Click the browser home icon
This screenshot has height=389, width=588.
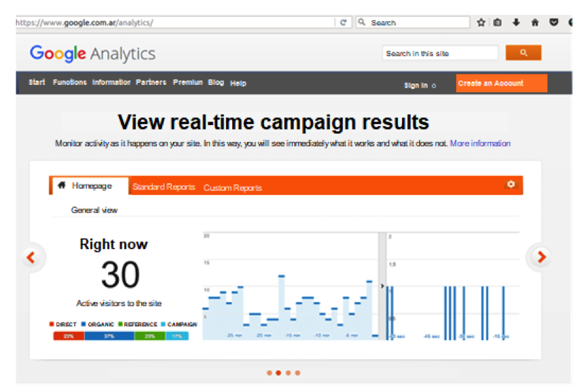(x=535, y=22)
